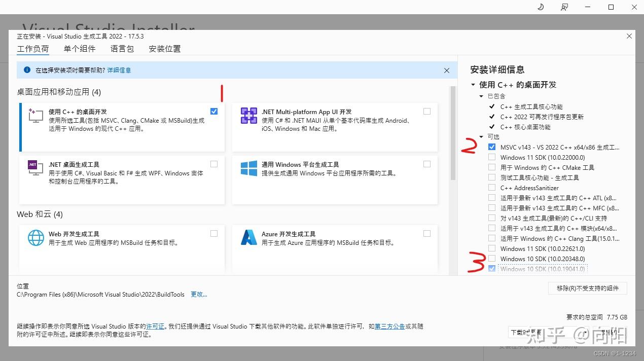Collapse the 已包含 section
The height and width of the screenshot is (361, 644).
(481, 96)
